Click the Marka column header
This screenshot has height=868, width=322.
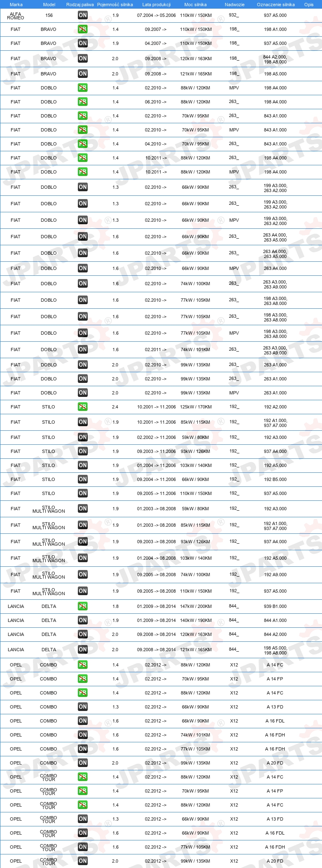coord(16,5)
